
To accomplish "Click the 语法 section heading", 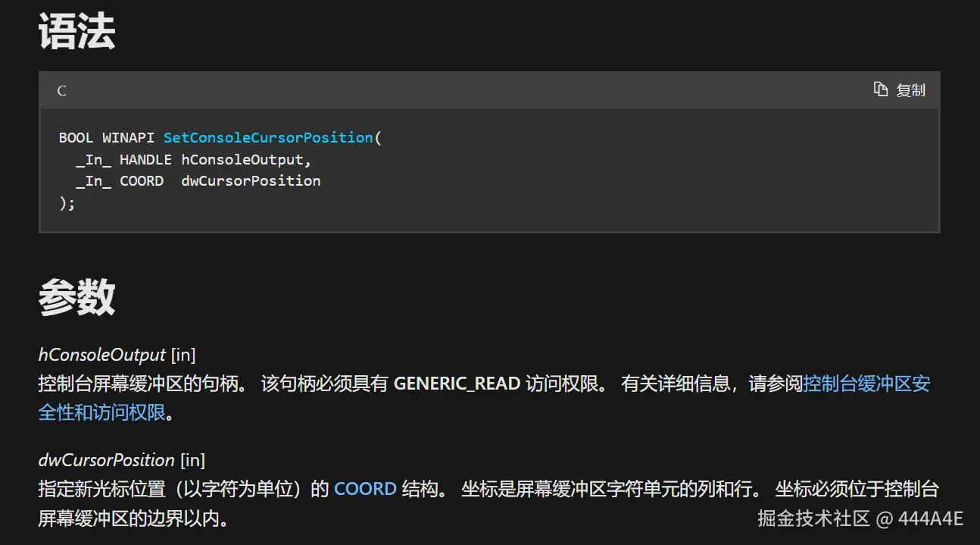I will point(76,33).
